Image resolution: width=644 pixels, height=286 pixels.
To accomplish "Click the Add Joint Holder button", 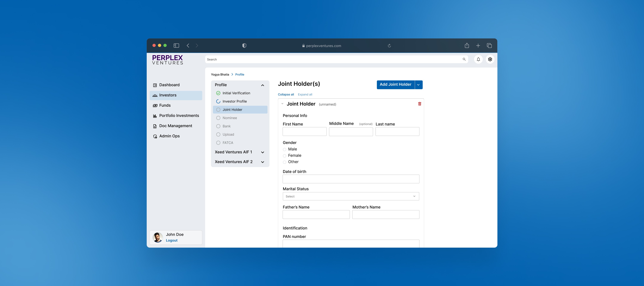I will 395,84.
